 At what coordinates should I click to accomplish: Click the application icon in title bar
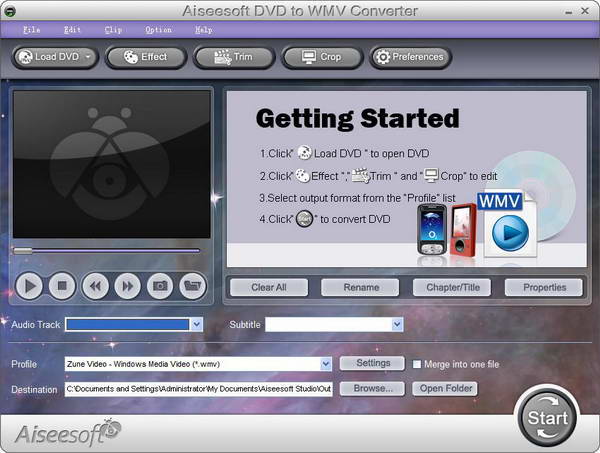click(x=10, y=11)
